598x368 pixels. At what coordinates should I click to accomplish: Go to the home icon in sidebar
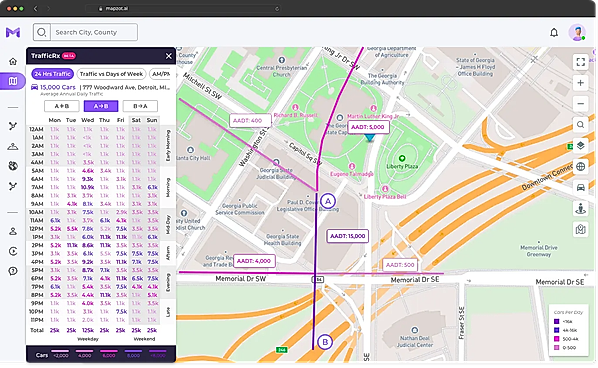click(13, 61)
